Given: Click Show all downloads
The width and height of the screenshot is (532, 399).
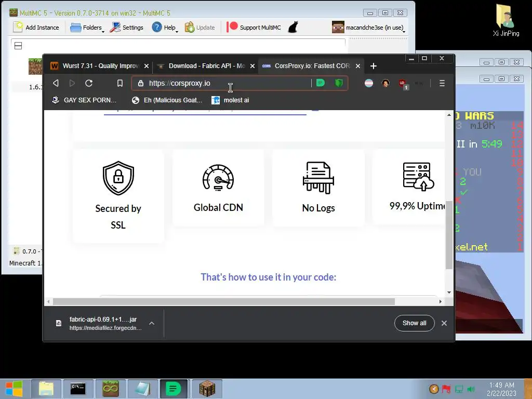Looking at the screenshot, I should click(x=414, y=323).
